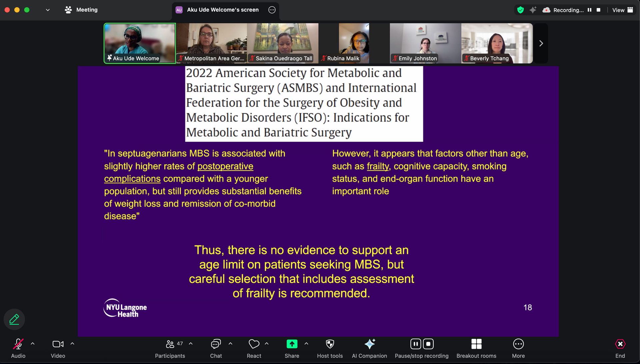Expand audio options arrow
The image size is (640, 364).
(33, 343)
